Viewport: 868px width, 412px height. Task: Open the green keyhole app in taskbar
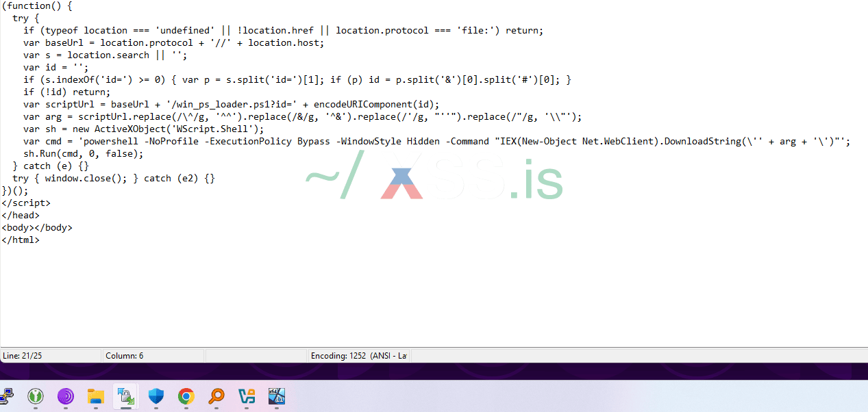click(36, 396)
